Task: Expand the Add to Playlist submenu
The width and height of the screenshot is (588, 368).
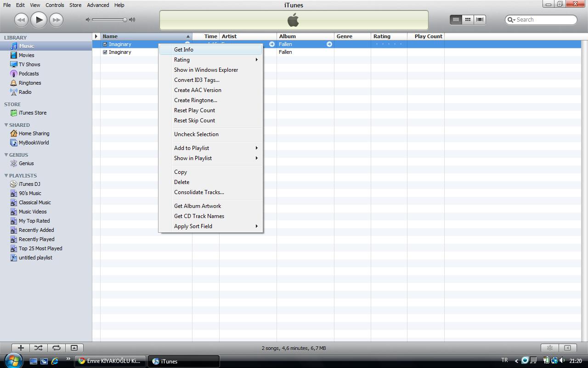Action: [x=211, y=148]
